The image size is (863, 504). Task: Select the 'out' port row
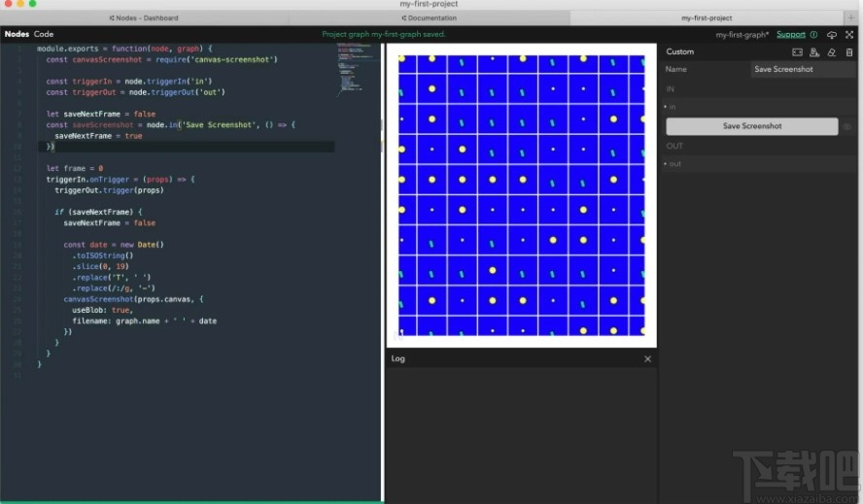[x=760, y=164]
